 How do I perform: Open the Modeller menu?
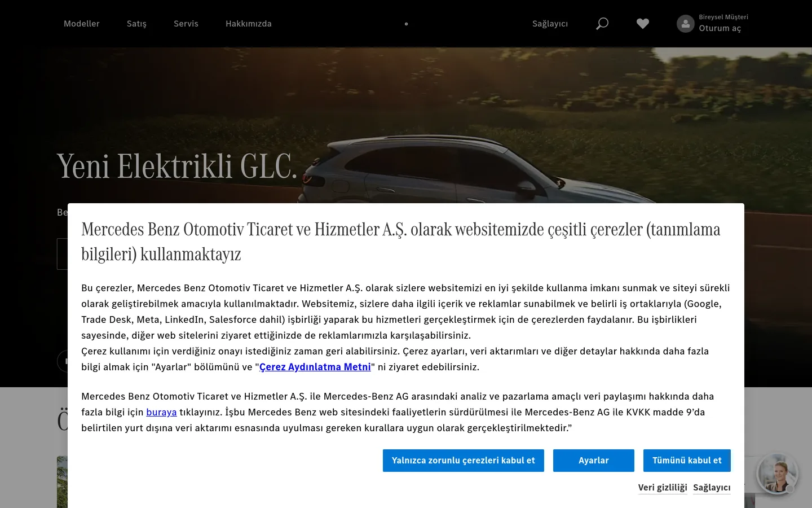82,24
